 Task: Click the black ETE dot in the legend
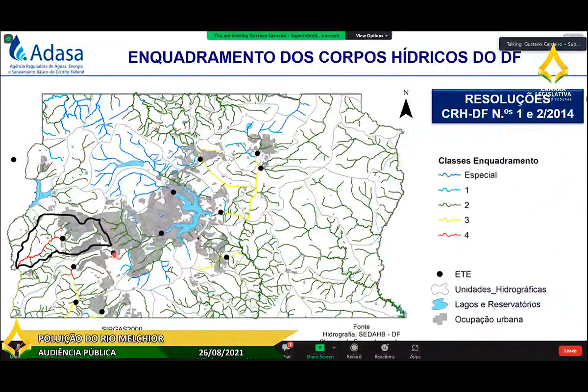[x=440, y=274]
